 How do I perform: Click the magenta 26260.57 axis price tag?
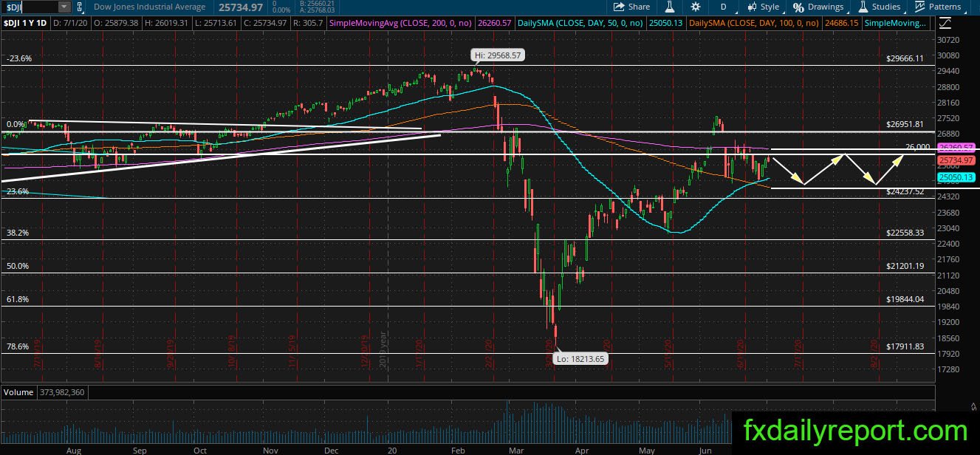point(956,147)
